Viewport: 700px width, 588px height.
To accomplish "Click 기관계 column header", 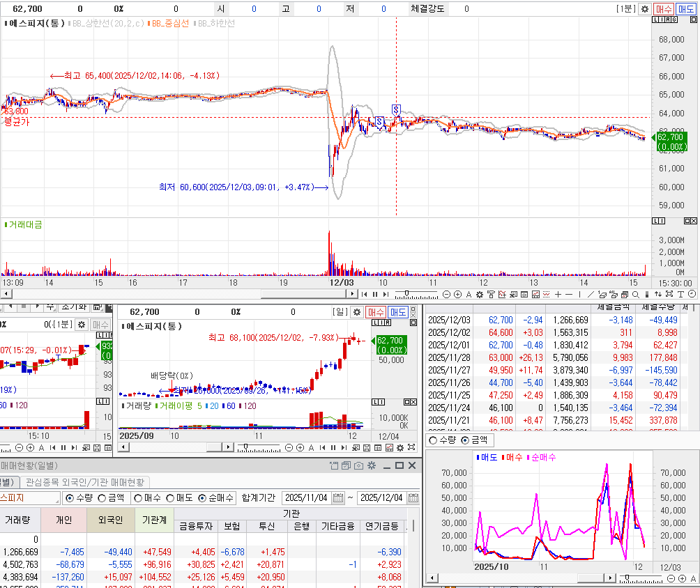I will click(x=154, y=520).
